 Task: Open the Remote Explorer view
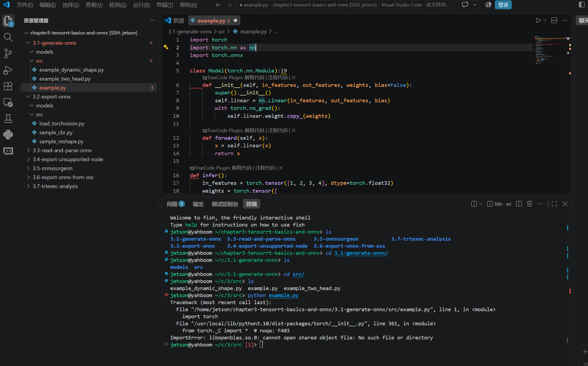pos(8,102)
